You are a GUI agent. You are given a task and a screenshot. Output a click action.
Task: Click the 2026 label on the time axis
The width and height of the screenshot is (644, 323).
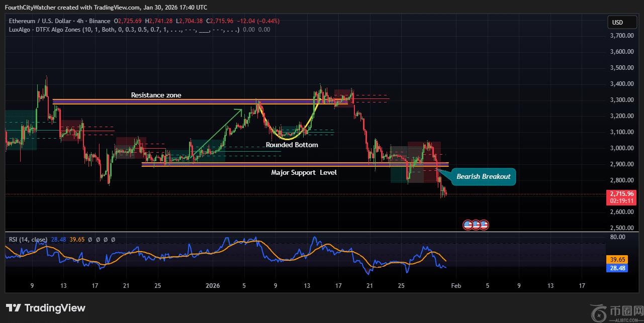213,286
